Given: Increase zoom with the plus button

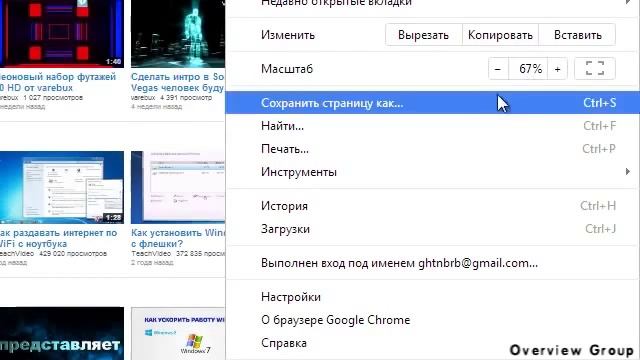Looking at the screenshot, I should 557,69.
